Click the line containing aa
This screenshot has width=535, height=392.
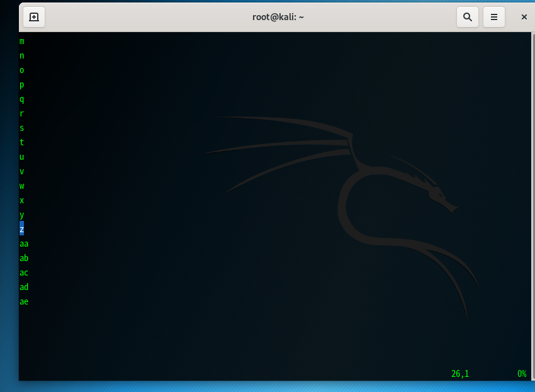point(24,244)
